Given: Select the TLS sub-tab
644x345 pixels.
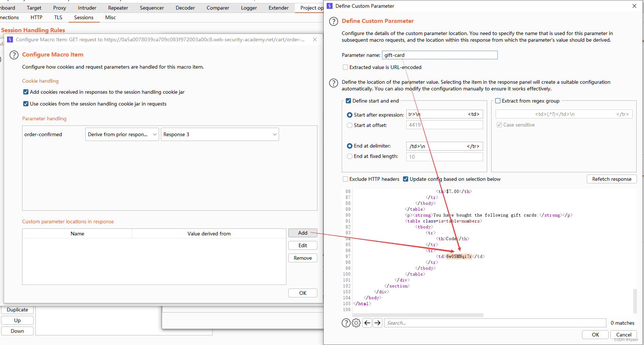Looking at the screenshot, I should (x=58, y=17).
